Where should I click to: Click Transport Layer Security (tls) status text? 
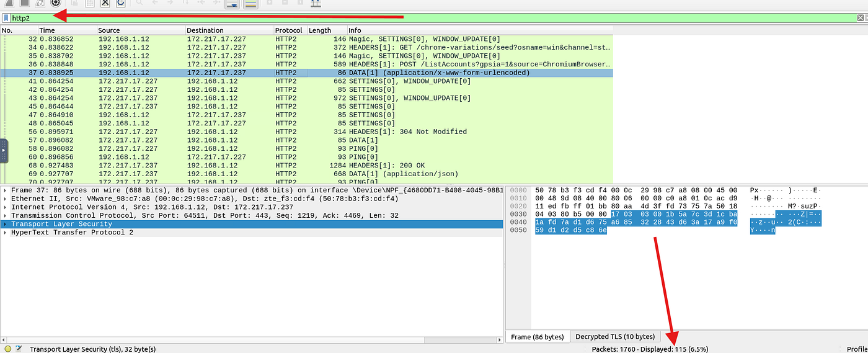point(92,349)
